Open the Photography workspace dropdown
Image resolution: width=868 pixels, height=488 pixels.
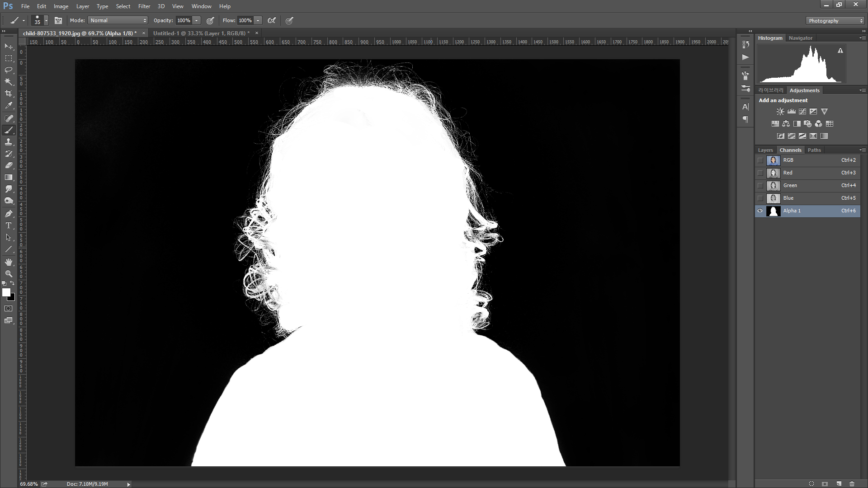click(x=835, y=21)
